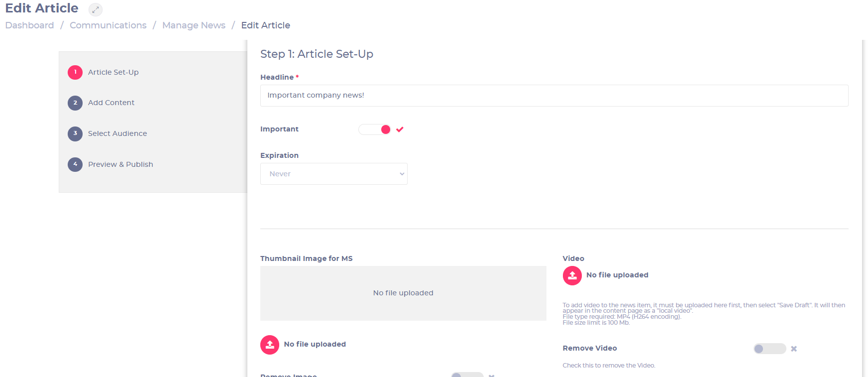
Task: Navigate to Manage News breadcrumb
Action: 194,25
